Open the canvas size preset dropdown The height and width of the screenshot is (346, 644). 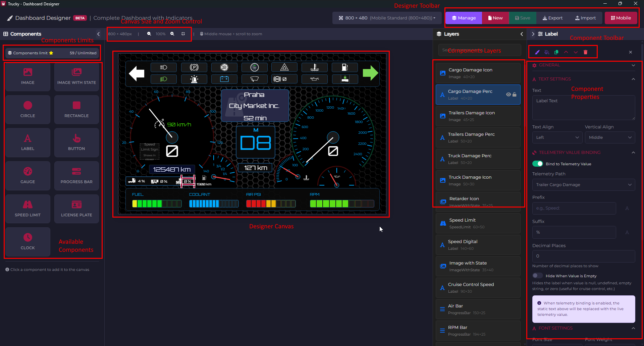tap(387, 18)
